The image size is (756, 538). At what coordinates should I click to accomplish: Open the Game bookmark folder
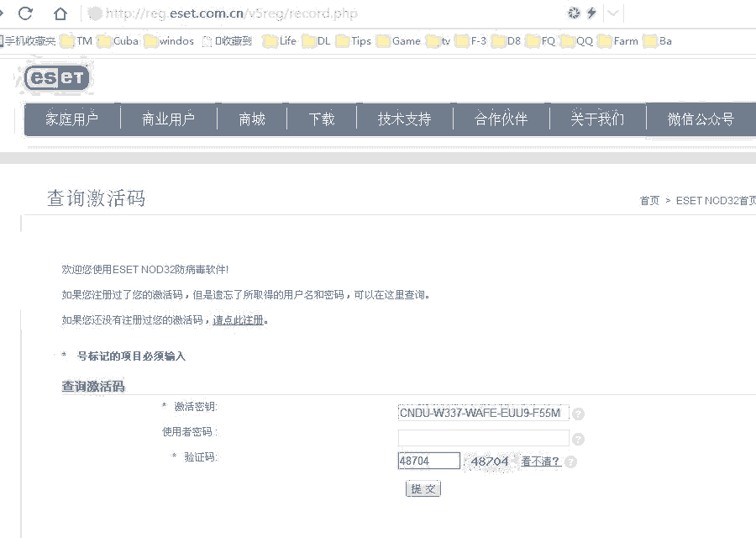tap(399, 41)
